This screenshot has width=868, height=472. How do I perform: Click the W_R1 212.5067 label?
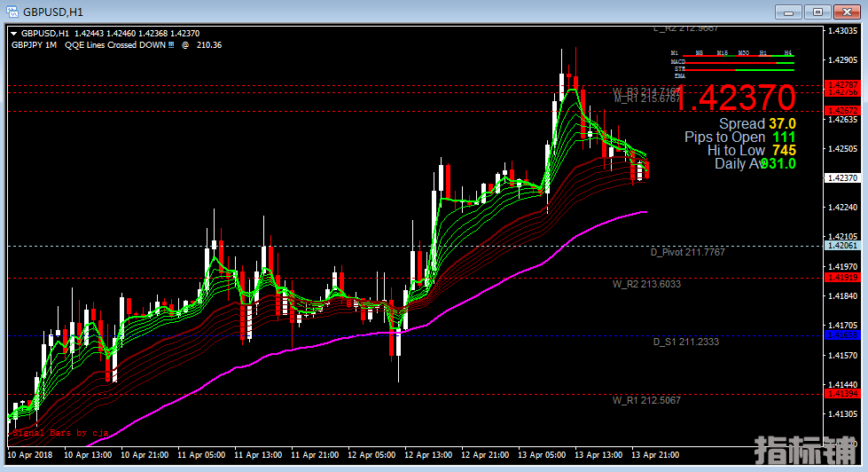(646, 400)
